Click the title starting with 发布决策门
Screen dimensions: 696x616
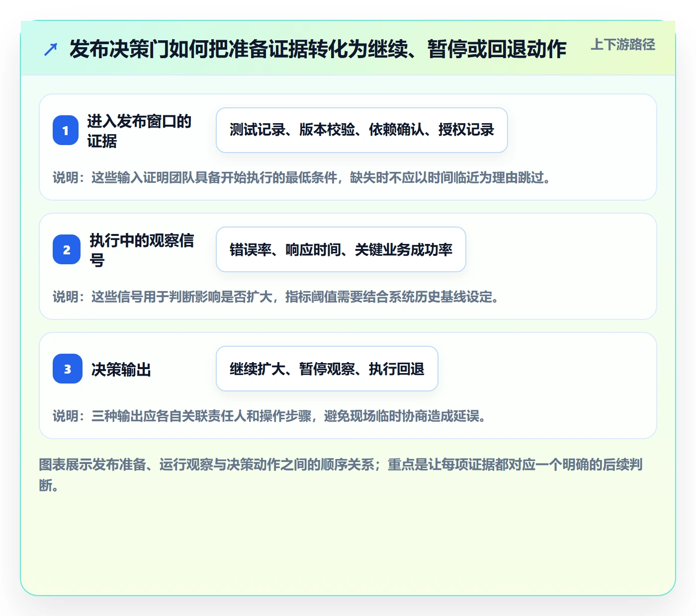pos(318,49)
